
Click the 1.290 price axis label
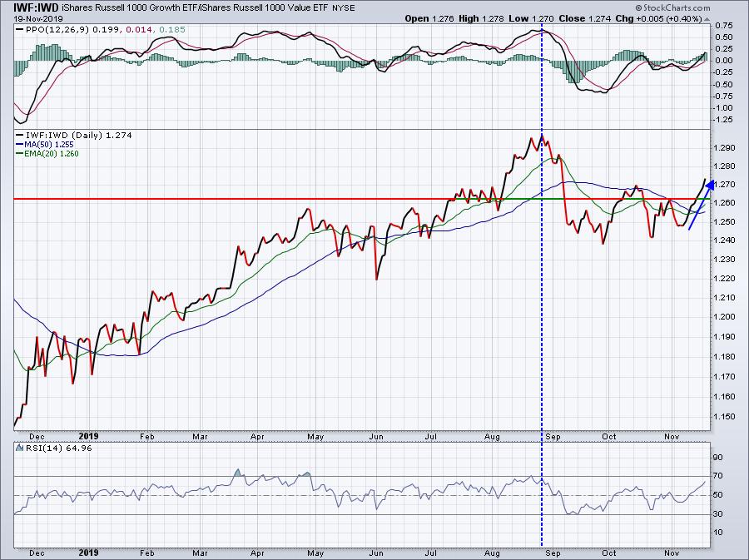pyautogui.click(x=724, y=147)
